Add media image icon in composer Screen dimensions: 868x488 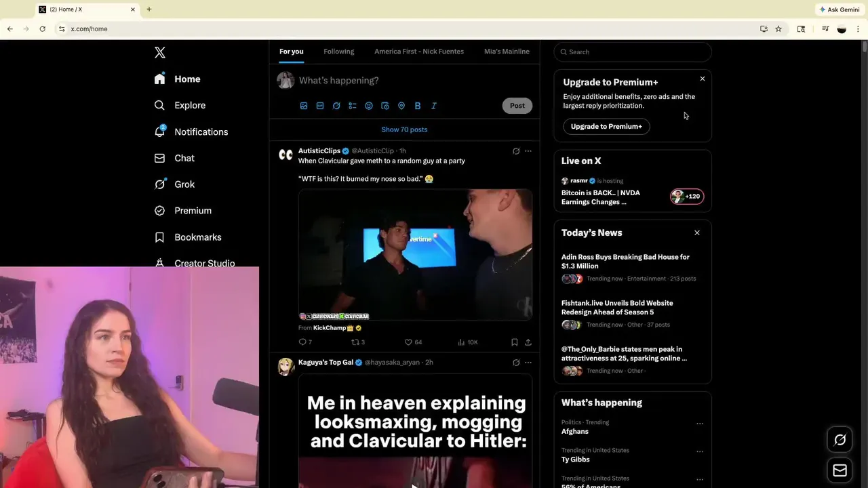(304, 106)
